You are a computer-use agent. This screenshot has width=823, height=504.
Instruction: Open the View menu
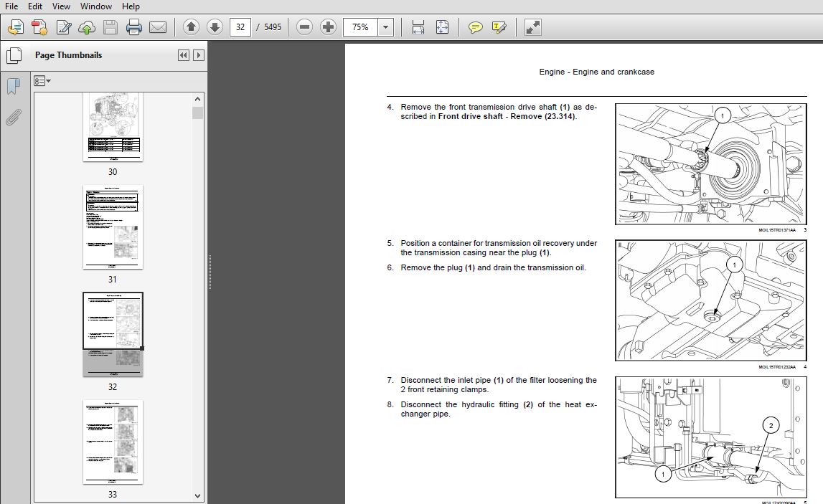click(x=61, y=6)
